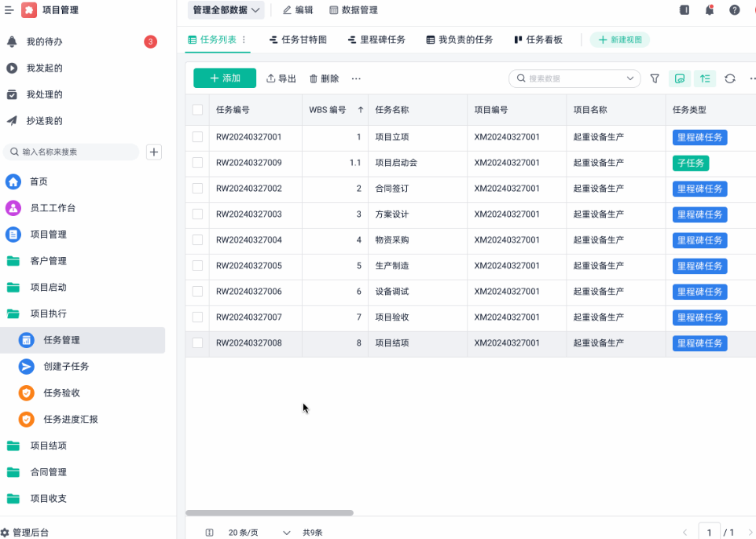The image size is (756, 539).
Task: Check the row RW20240327001 checkbox
Action: coord(197,137)
